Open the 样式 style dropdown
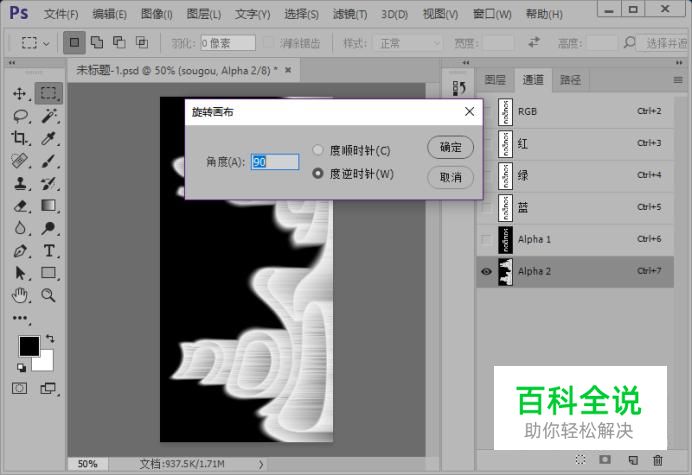Screen dimensions: 692x475 point(408,43)
